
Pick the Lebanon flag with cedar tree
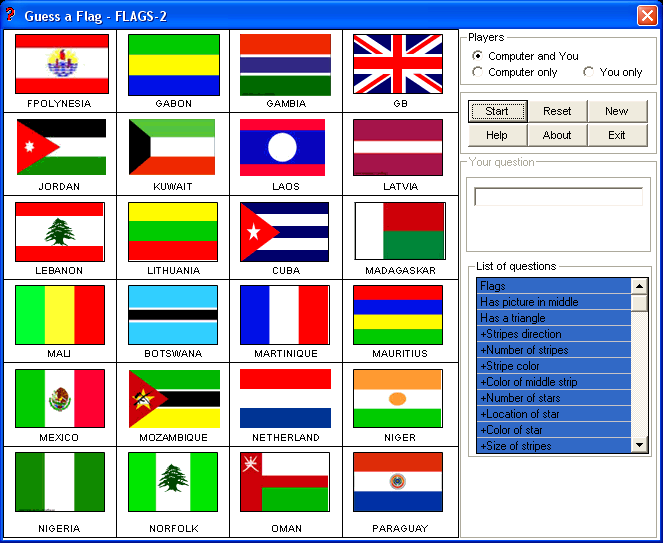coord(61,232)
